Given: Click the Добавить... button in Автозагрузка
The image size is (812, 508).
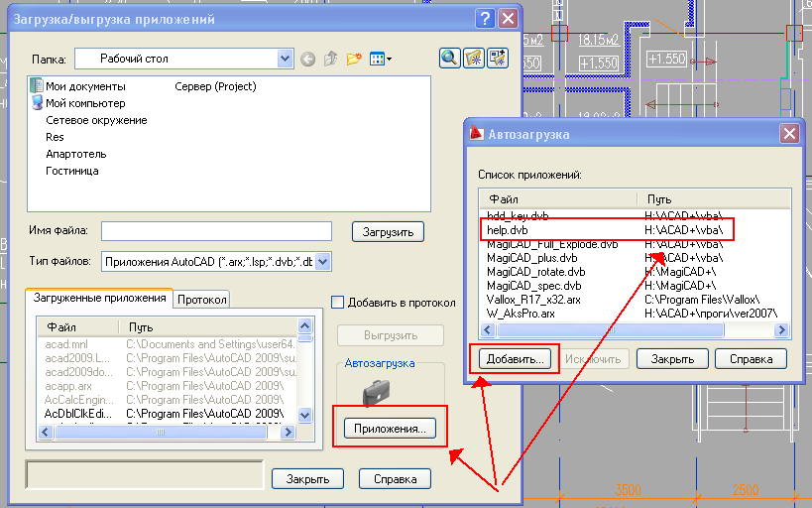Looking at the screenshot, I should [515, 359].
